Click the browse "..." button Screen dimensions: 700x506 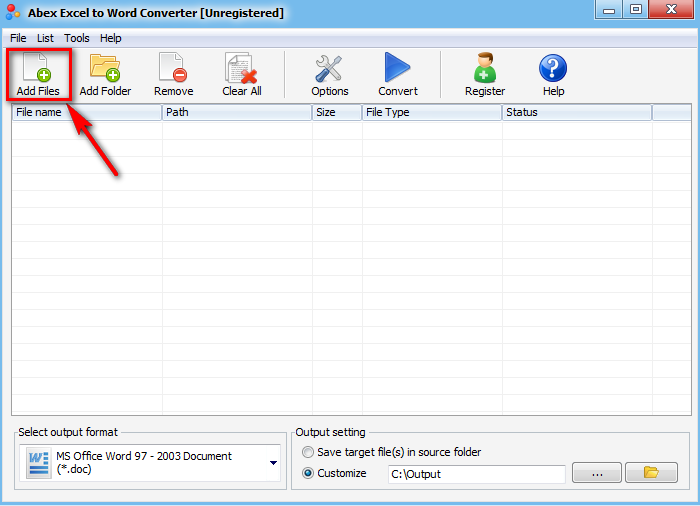click(597, 473)
